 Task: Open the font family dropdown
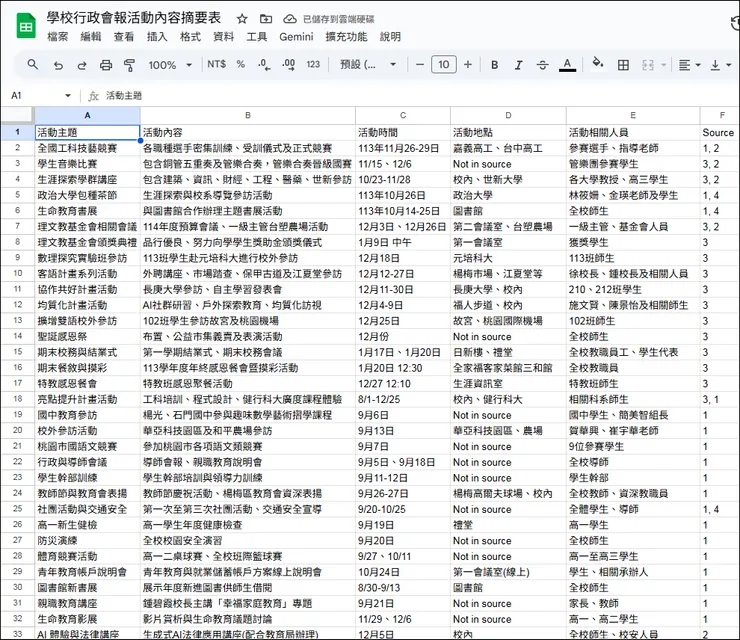(x=368, y=65)
